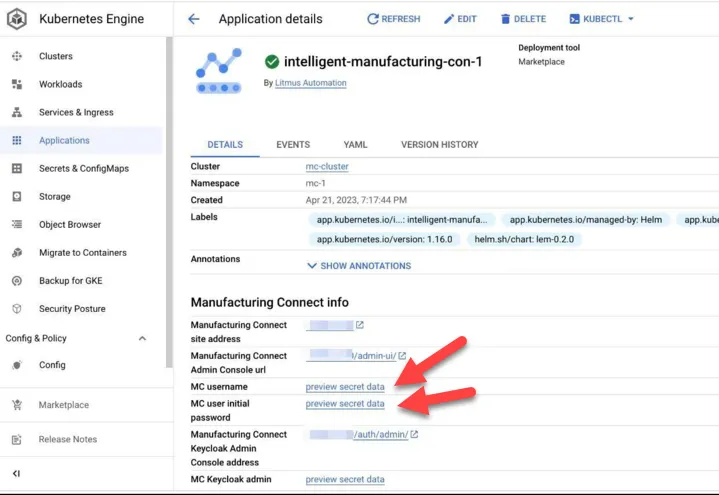This screenshot has height=495, width=719.
Task: Click the external link icon next to /admin-ui/
Action: tap(402, 356)
